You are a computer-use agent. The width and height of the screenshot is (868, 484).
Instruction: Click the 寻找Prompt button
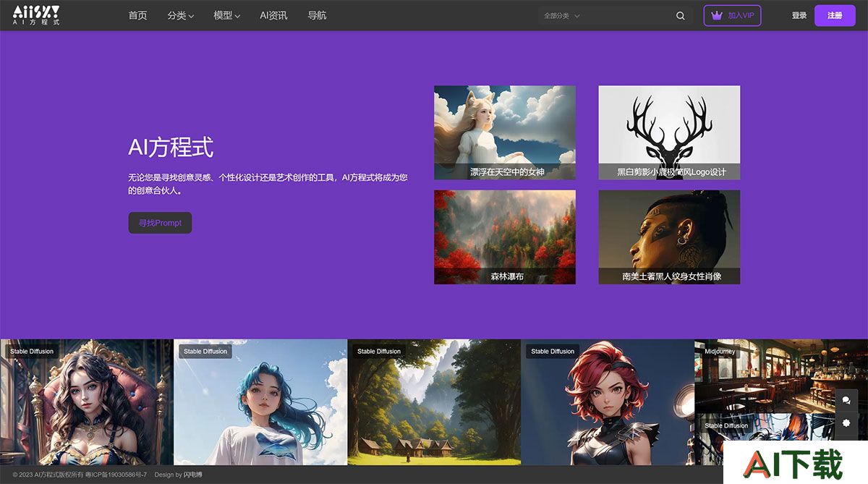pyautogui.click(x=160, y=223)
